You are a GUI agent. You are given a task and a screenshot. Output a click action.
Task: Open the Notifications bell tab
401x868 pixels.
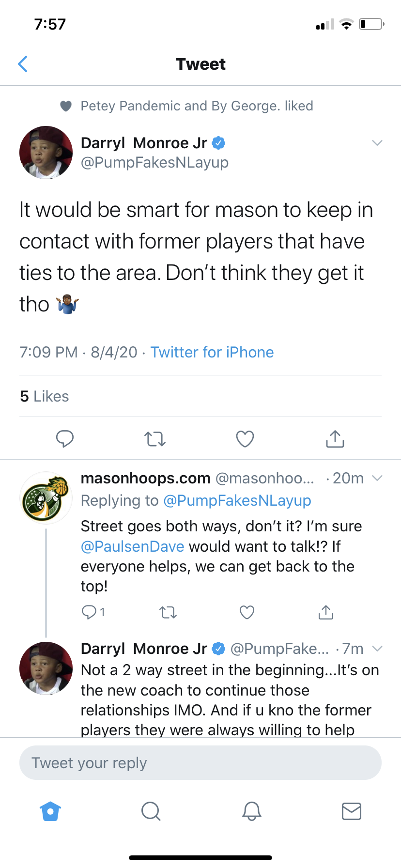252,811
